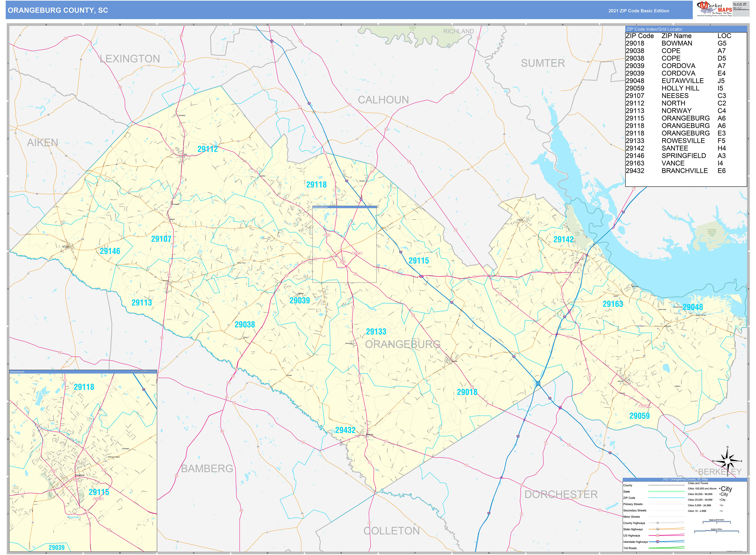Select the BAMBERG county label
Image resolution: width=756 pixels, height=555 pixels.
pos(207,469)
